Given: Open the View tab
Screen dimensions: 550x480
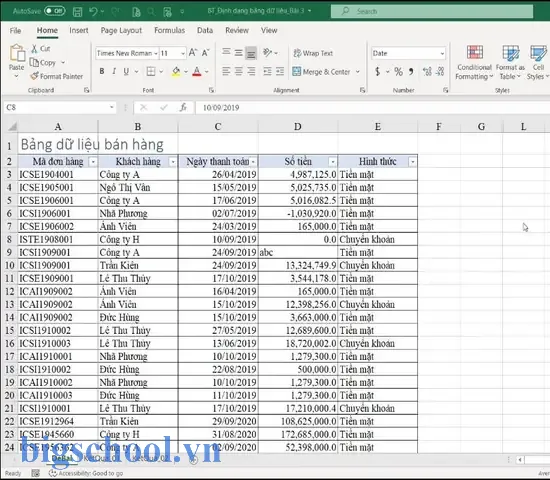Looking at the screenshot, I should (269, 31).
